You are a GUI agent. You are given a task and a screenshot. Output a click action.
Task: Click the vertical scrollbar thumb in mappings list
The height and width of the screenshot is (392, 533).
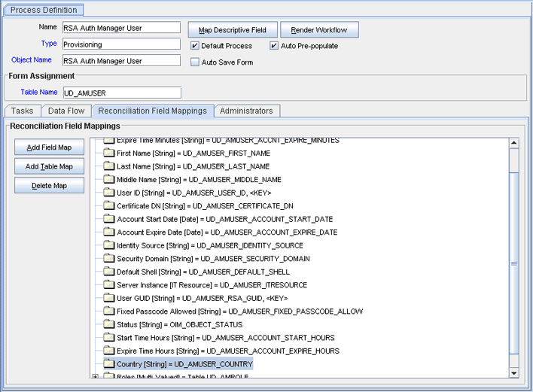(514, 263)
